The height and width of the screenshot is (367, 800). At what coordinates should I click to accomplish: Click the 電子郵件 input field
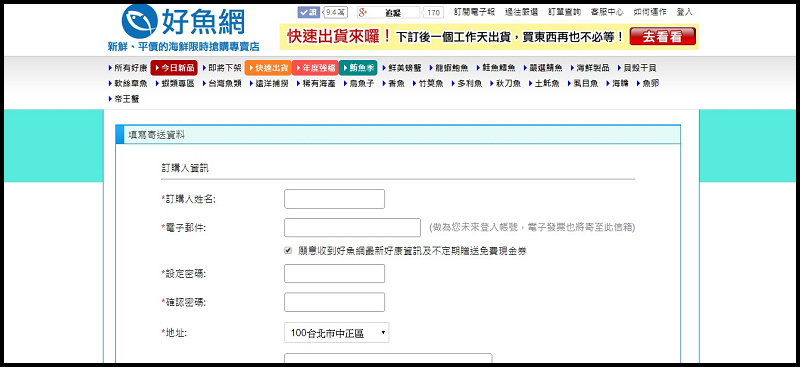pyautogui.click(x=352, y=228)
